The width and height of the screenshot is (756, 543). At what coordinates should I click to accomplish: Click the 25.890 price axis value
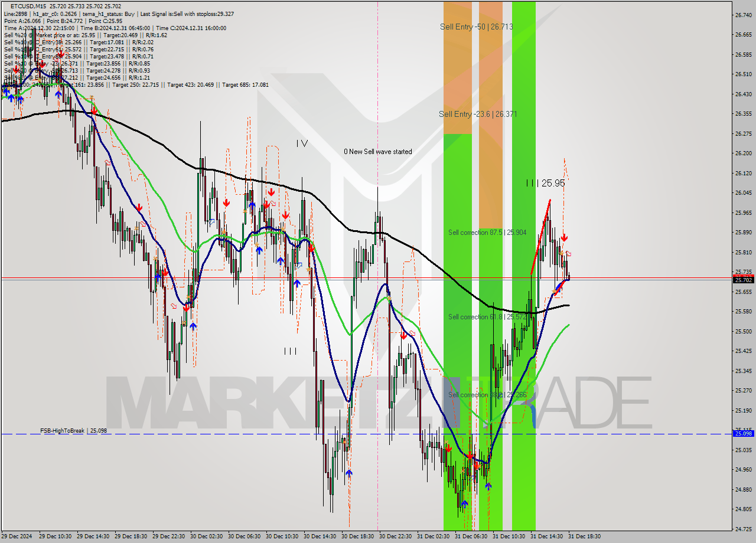[x=743, y=233]
